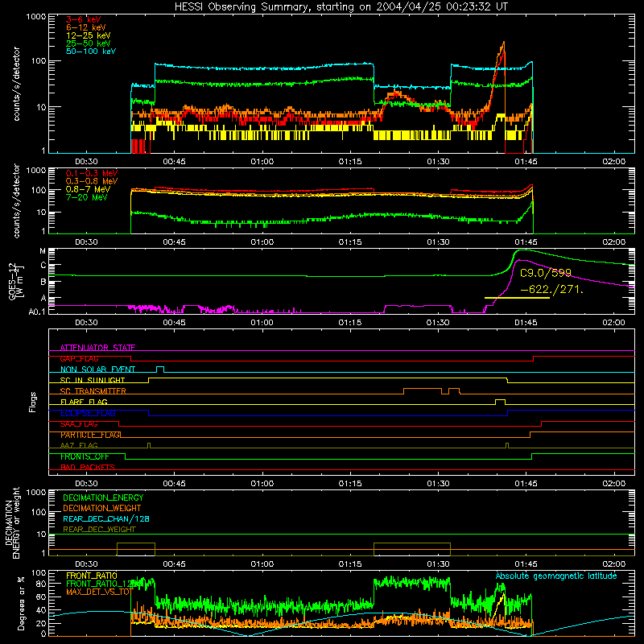Select the ATTENUATOR_STATE flag label
This screenshot has width=644, height=644.
pos(97,348)
